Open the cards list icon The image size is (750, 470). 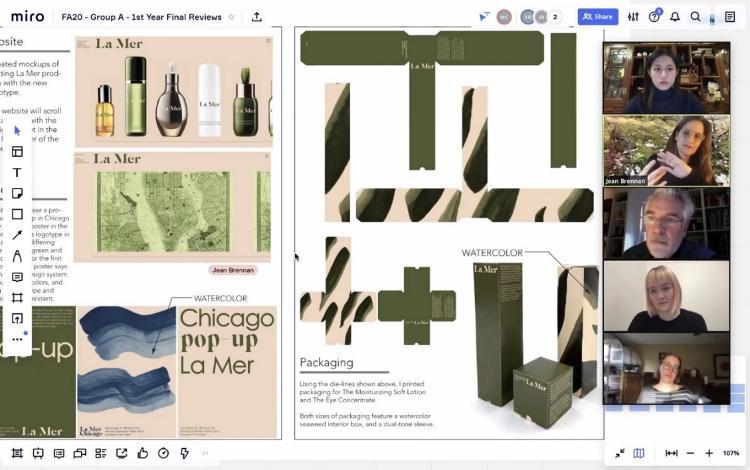pos(101,453)
